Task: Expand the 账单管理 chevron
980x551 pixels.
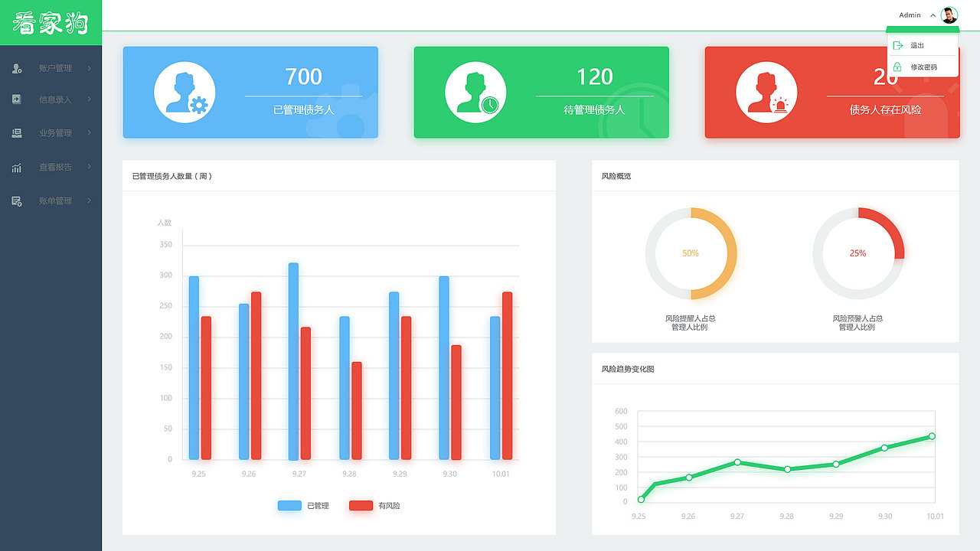Action: pyautogui.click(x=89, y=201)
